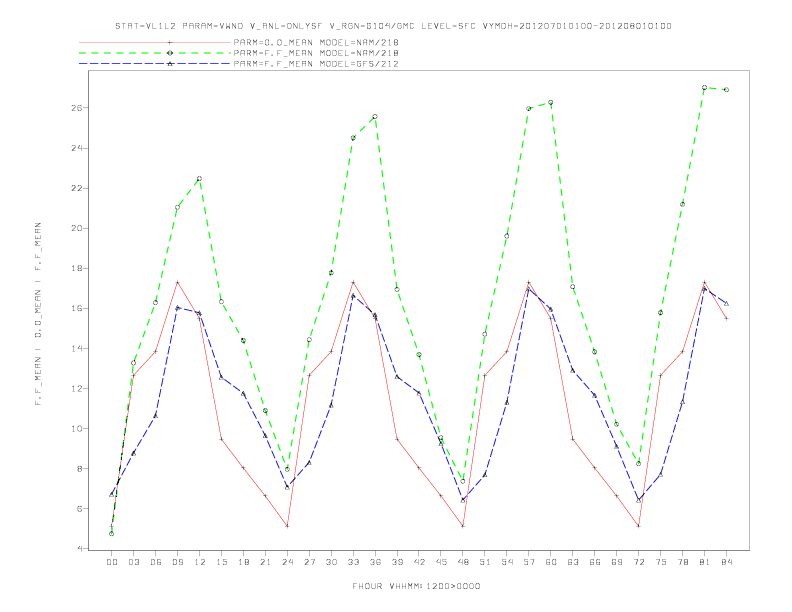Click red observed marker at hour 84
The height and width of the screenshot is (612, 792).
point(726,319)
